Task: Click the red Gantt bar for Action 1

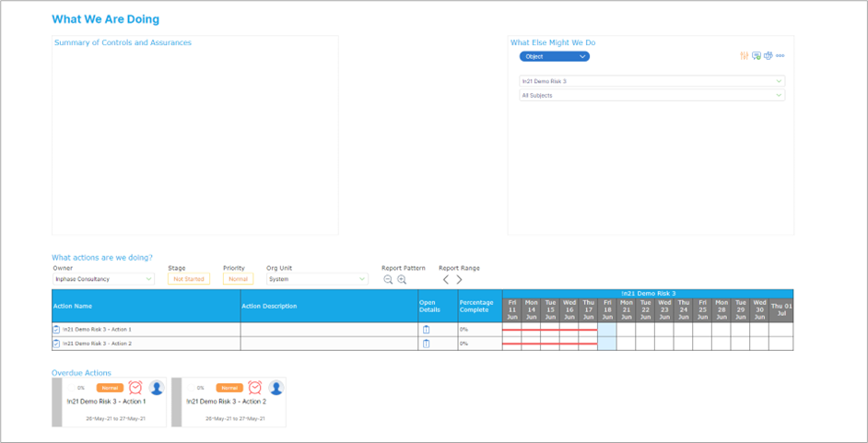Action: click(x=550, y=330)
